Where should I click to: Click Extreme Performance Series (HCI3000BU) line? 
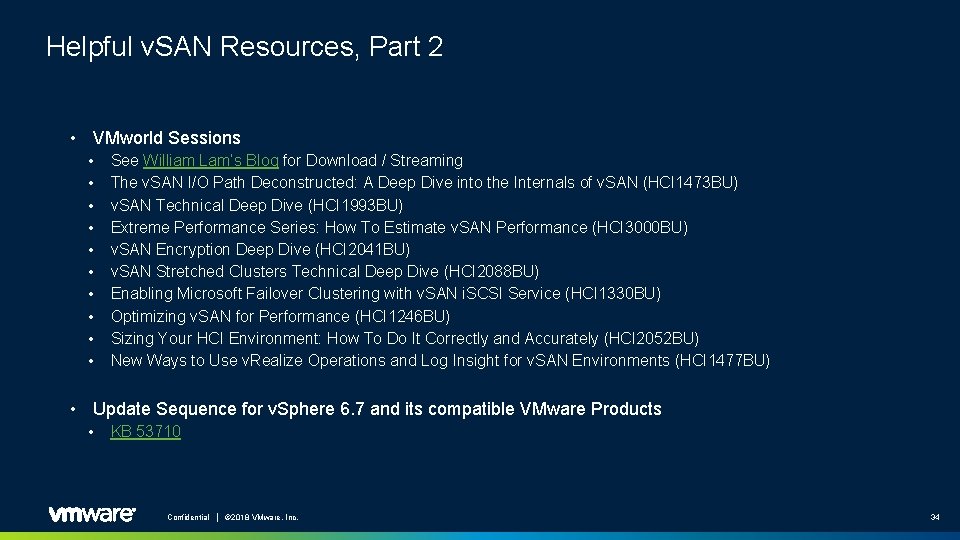399,227
